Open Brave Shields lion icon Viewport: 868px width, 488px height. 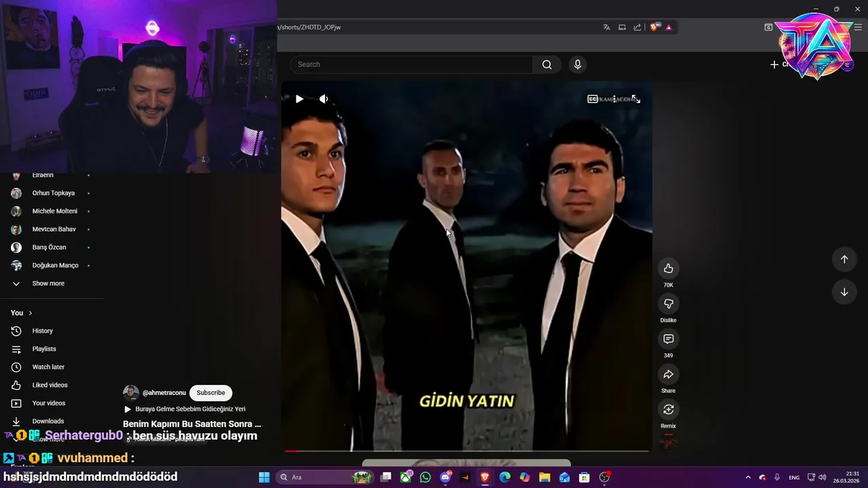tap(654, 27)
